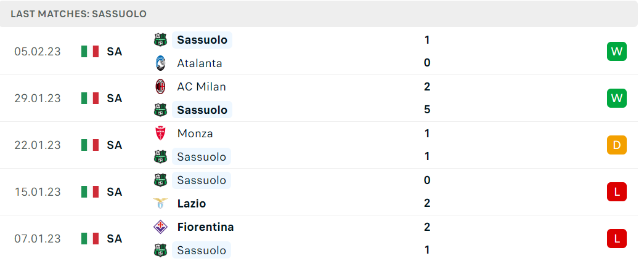644x261 pixels.
Task: Click green W badge for Atalanta match
Action: click(617, 51)
